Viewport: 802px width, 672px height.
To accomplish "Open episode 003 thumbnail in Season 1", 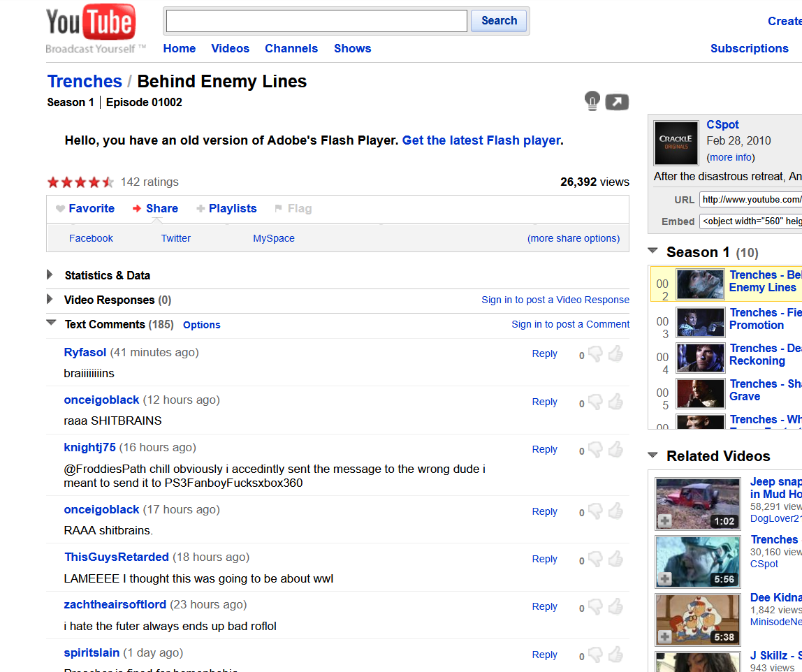I will [x=700, y=322].
